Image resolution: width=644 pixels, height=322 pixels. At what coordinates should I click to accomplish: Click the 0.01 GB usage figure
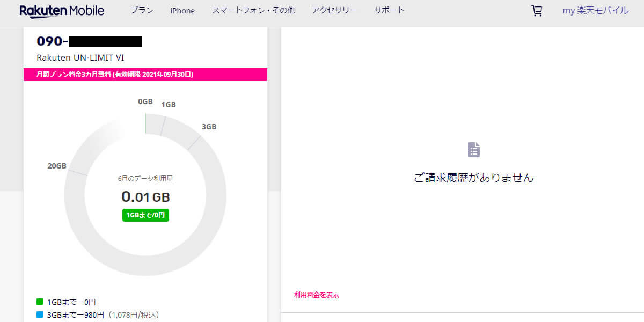pos(145,197)
